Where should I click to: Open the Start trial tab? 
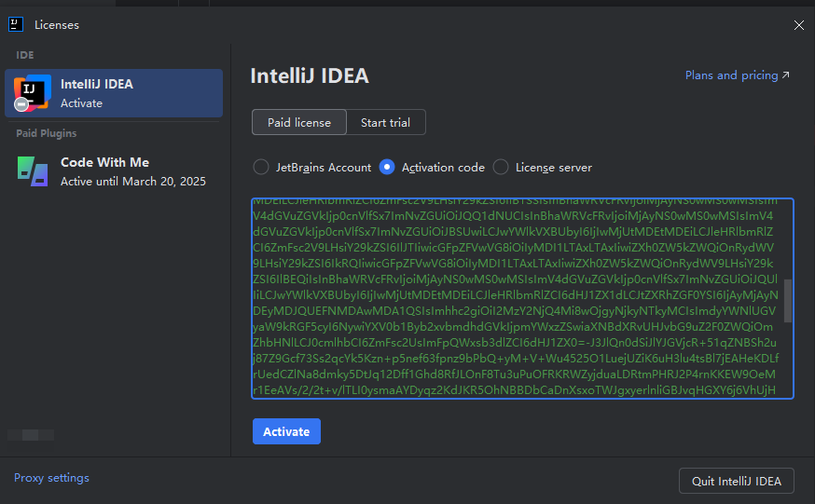tap(386, 122)
